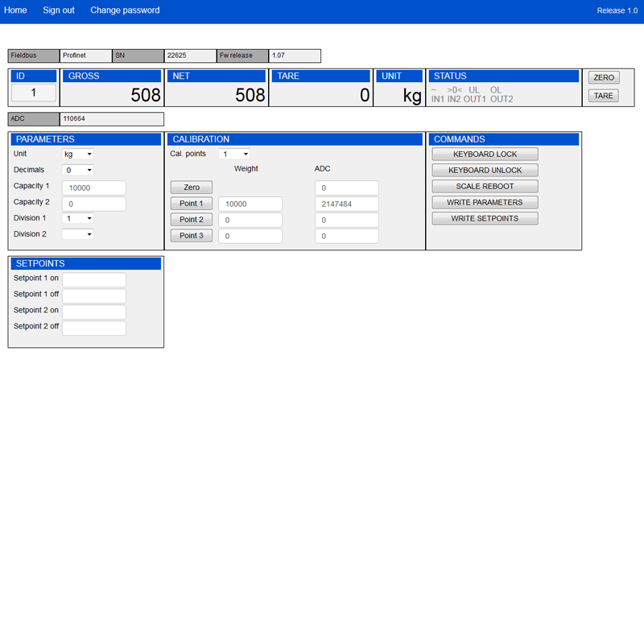Expand the Decimals dropdown
The image size is (644, 644).
78,170
